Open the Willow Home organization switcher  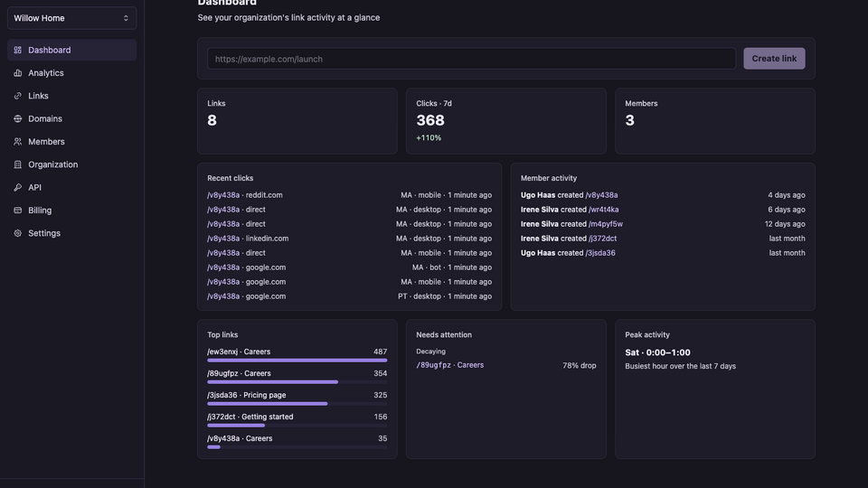72,18
